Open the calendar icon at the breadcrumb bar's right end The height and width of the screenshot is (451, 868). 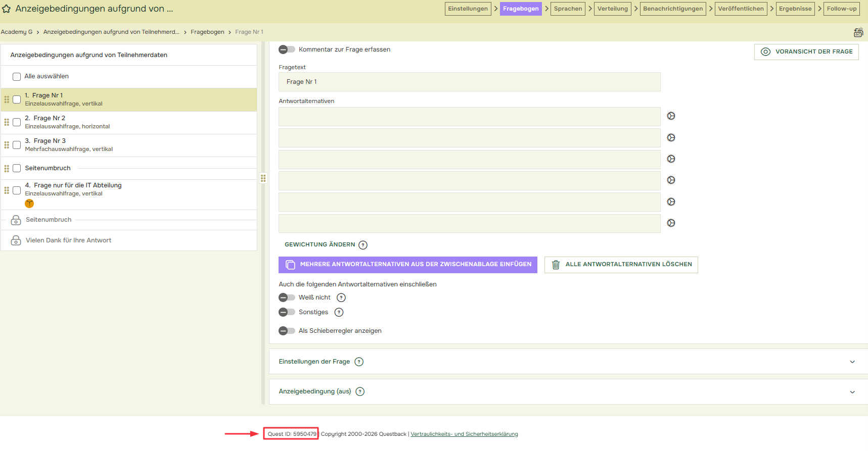coord(858,32)
